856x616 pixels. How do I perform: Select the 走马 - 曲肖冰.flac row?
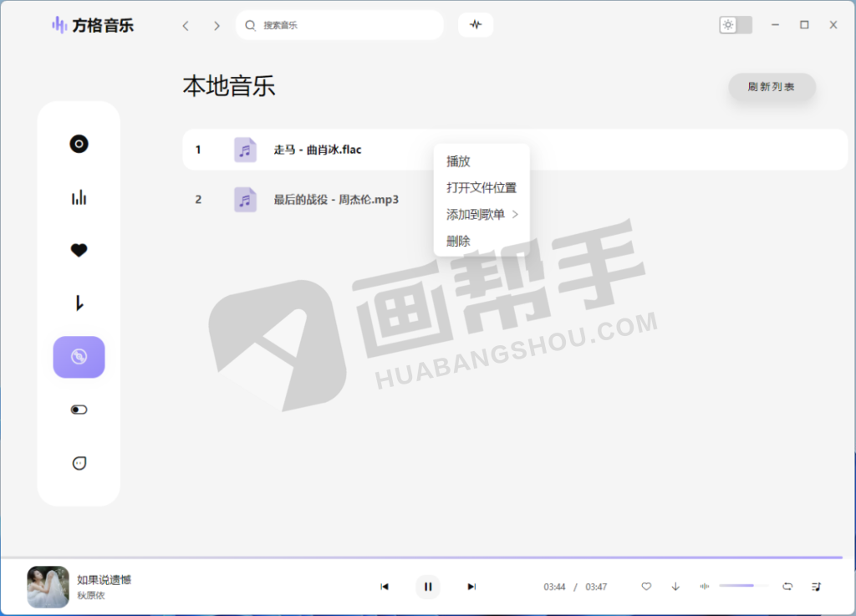click(515, 150)
